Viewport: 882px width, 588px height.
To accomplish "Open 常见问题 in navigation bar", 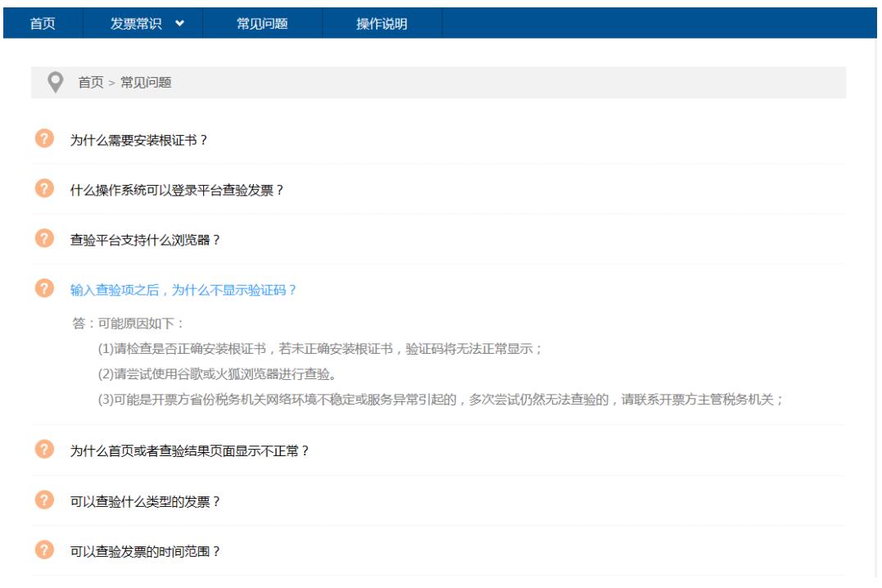I will point(262,24).
